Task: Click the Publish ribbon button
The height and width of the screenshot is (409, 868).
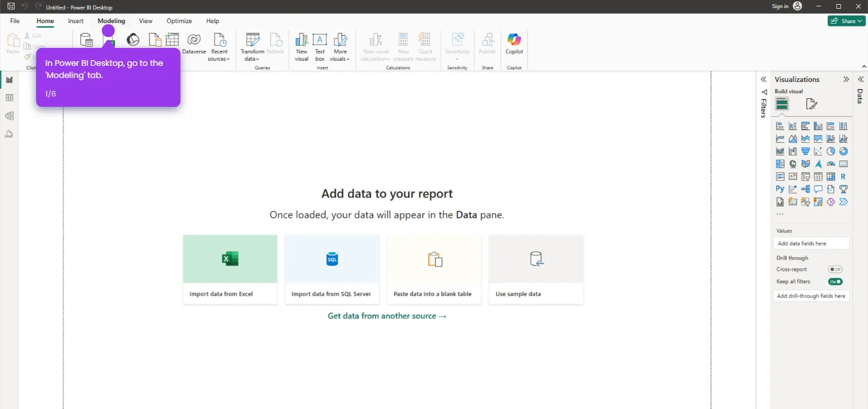Action: point(487,44)
